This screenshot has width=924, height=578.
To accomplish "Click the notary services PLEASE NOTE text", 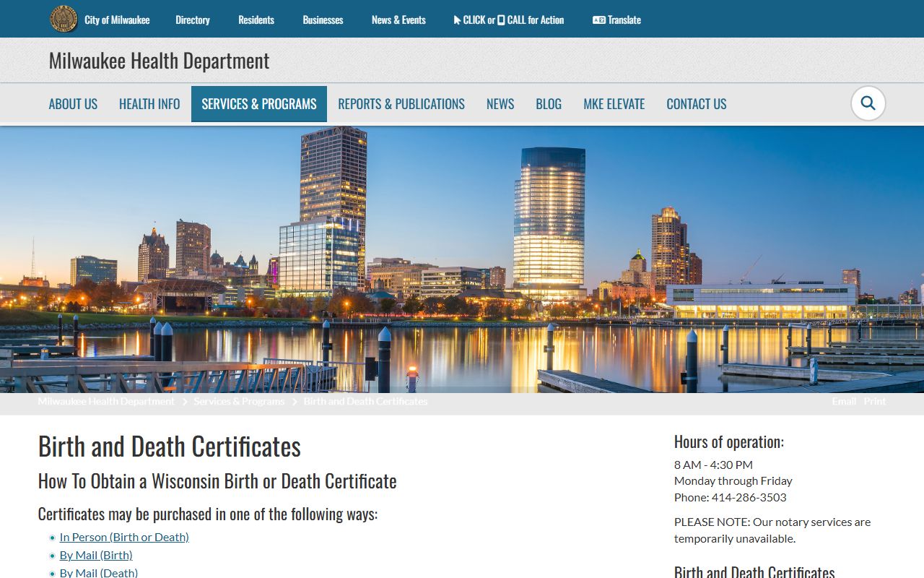I will 772,530.
